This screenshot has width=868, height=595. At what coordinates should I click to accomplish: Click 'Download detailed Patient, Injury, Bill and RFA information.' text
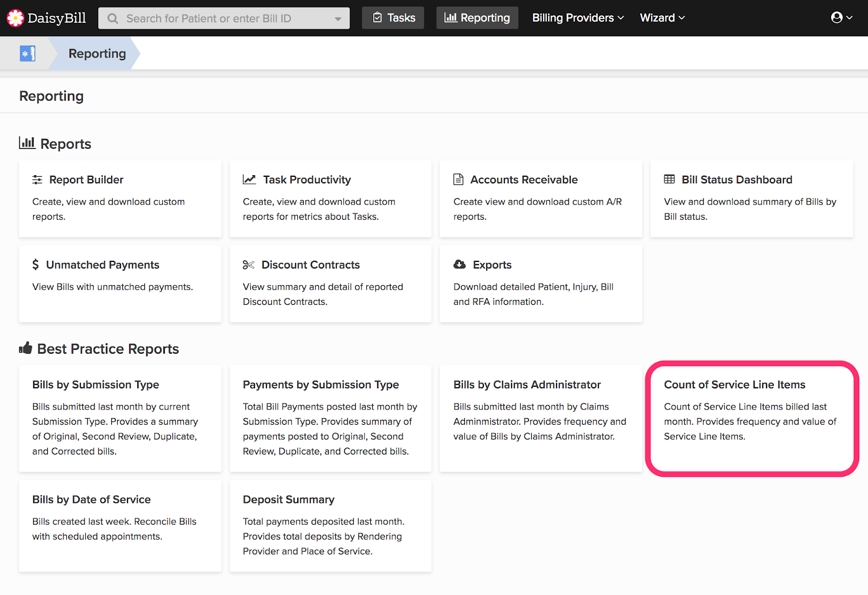(x=533, y=294)
